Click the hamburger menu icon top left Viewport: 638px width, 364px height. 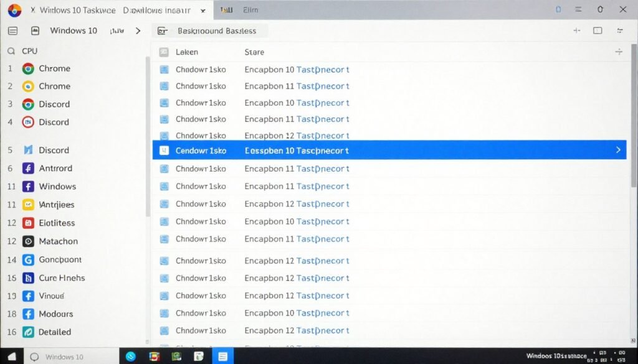12,30
